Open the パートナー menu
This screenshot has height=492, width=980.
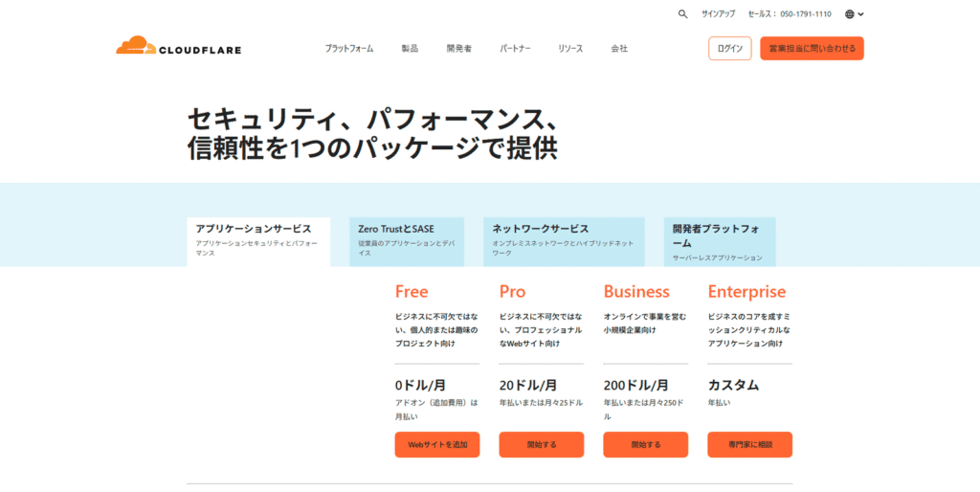click(515, 48)
